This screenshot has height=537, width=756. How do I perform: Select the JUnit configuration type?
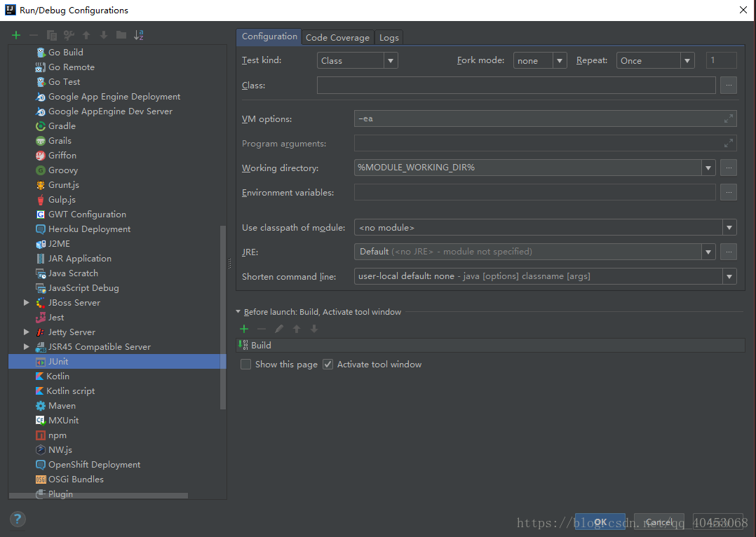click(117, 362)
